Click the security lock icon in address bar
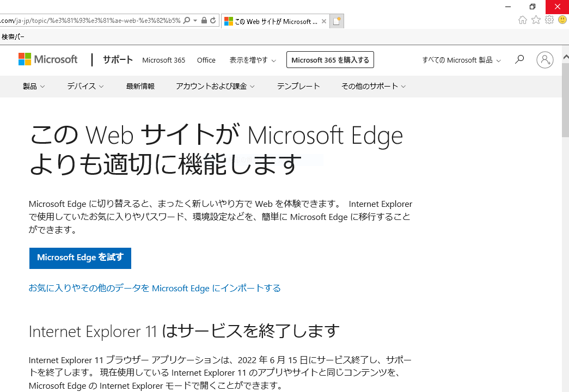569x392 pixels. click(x=204, y=20)
